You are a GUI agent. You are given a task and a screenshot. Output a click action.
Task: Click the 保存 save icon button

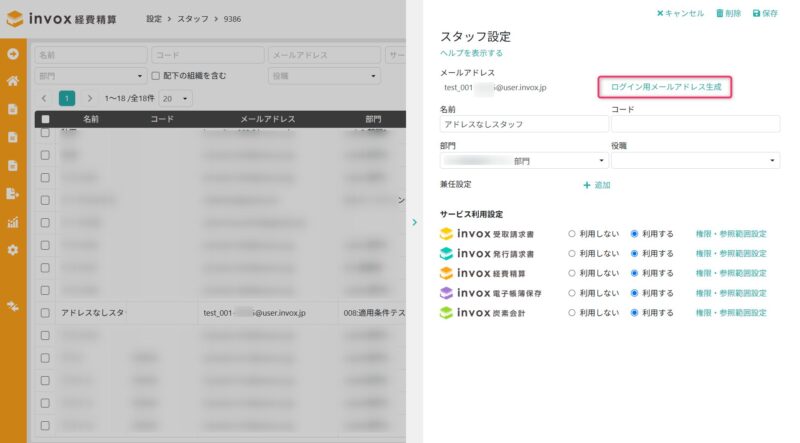tap(765, 13)
